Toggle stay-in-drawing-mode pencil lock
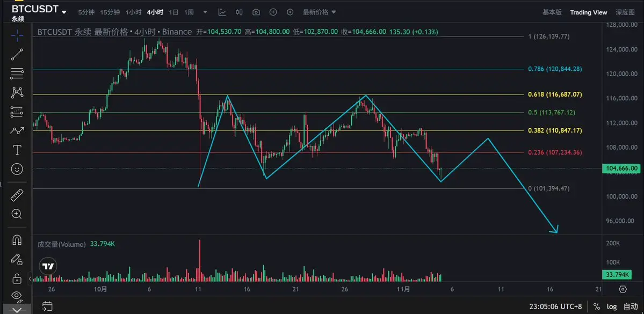This screenshot has width=644, height=314. [x=17, y=259]
